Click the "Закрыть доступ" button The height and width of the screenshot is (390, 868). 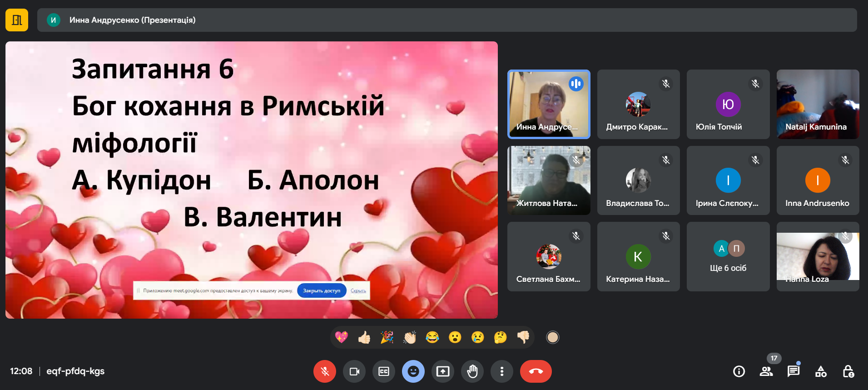click(x=322, y=290)
